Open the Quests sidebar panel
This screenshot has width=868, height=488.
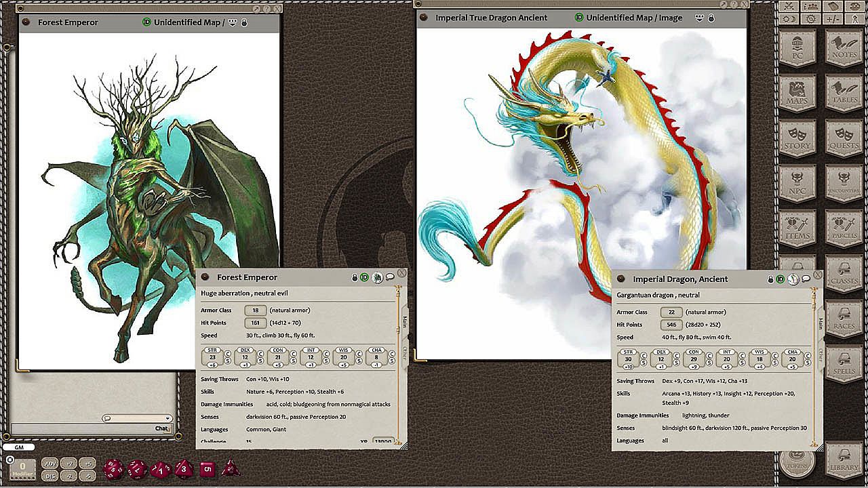coord(844,138)
